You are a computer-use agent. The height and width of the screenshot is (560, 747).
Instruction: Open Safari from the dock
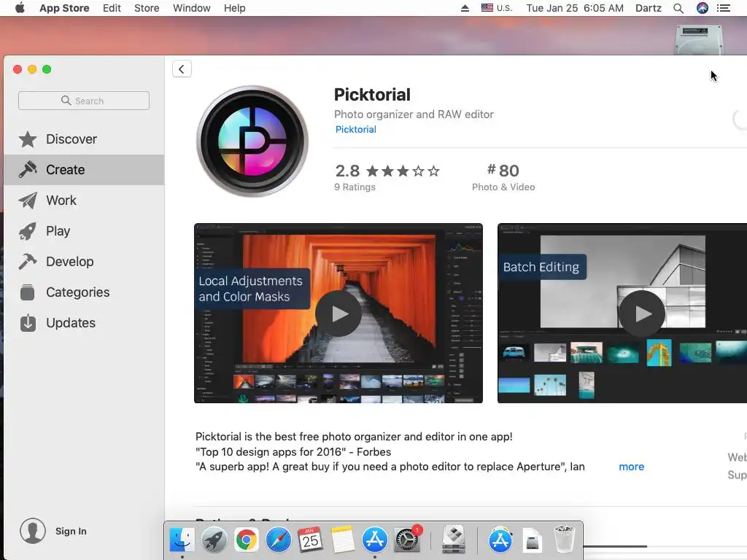pyautogui.click(x=278, y=540)
